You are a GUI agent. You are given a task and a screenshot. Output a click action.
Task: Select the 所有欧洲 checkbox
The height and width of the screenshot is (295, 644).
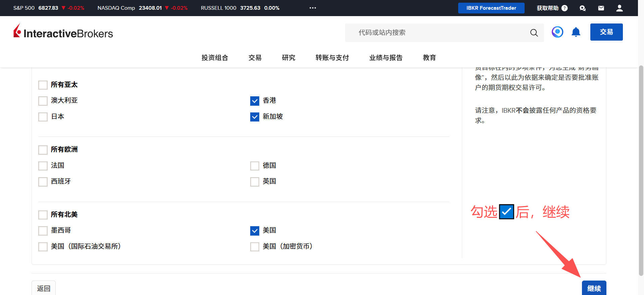[43, 150]
